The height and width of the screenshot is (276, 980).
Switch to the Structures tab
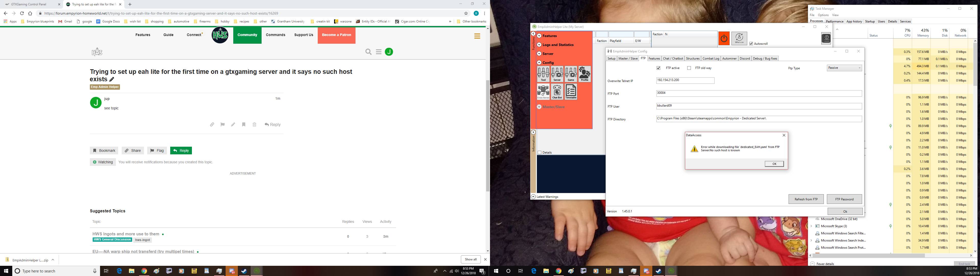692,58
